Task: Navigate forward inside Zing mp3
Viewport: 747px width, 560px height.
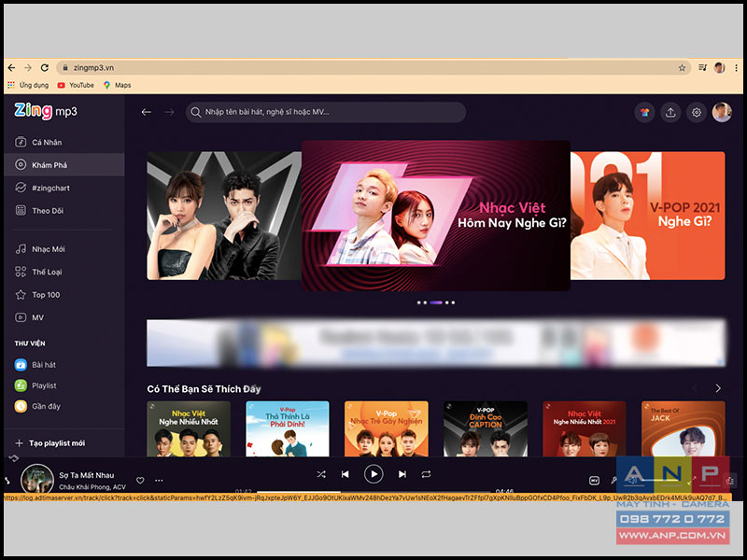Action: click(x=169, y=112)
